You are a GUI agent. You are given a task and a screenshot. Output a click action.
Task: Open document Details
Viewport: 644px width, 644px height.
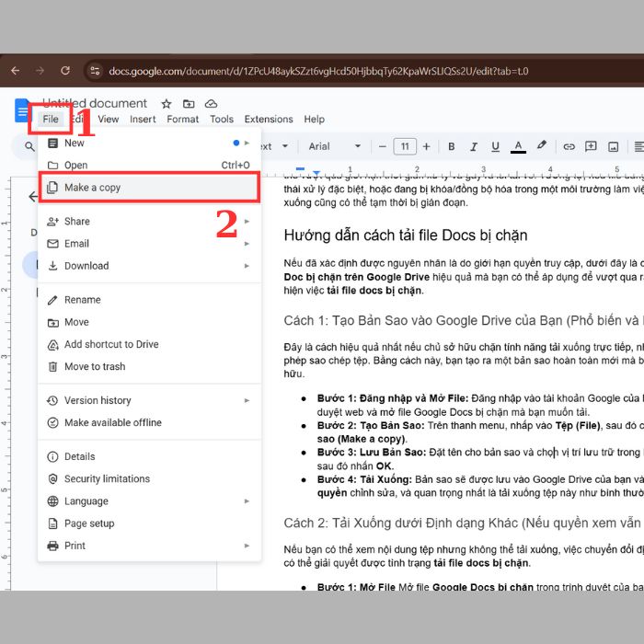(149, 456)
